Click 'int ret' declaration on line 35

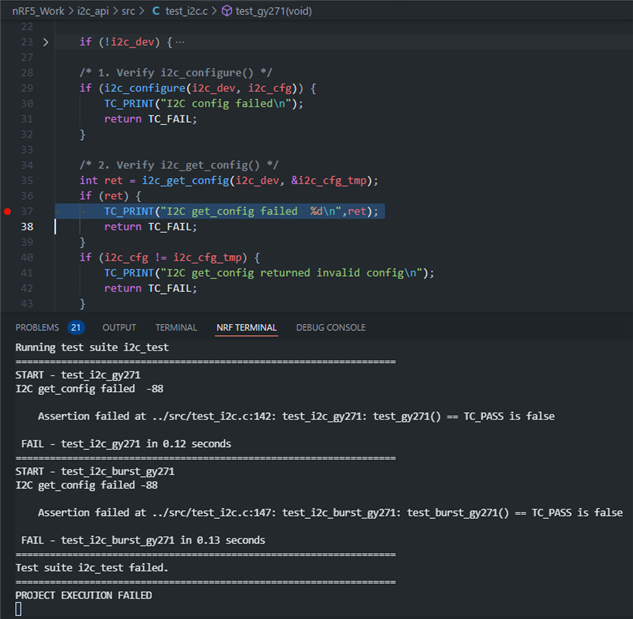click(x=101, y=180)
